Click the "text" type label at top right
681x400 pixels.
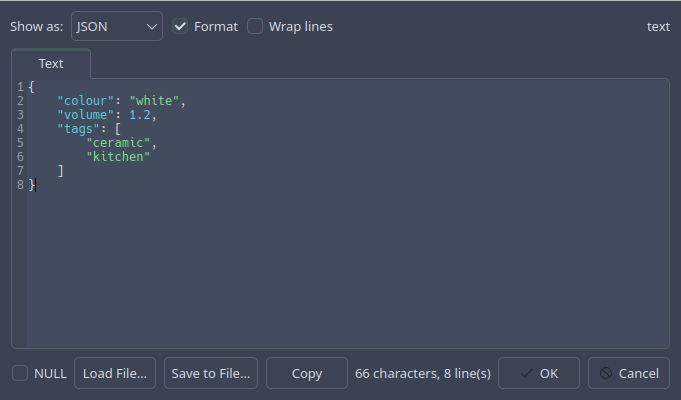(x=658, y=26)
